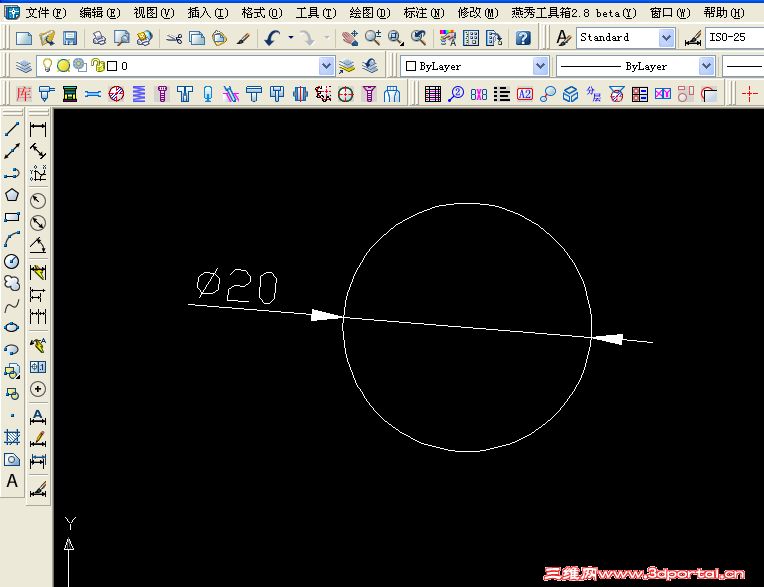The height and width of the screenshot is (587, 764).
Task: Select the Revision Cloud tool
Action: [12, 283]
